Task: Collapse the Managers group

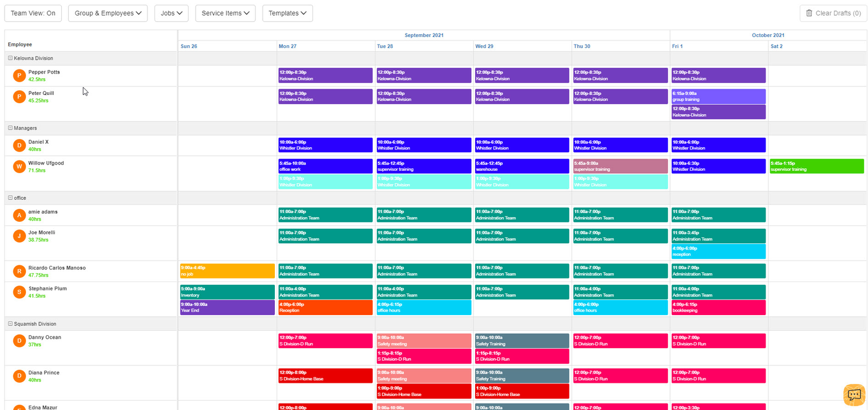Action: pos(10,128)
